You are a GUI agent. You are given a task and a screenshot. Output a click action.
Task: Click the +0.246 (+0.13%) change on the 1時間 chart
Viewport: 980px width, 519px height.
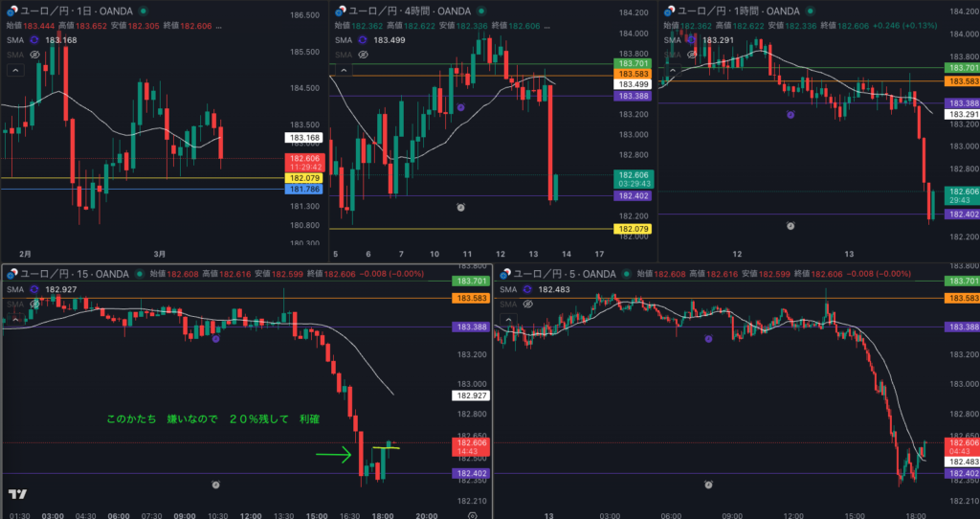pyautogui.click(x=905, y=26)
